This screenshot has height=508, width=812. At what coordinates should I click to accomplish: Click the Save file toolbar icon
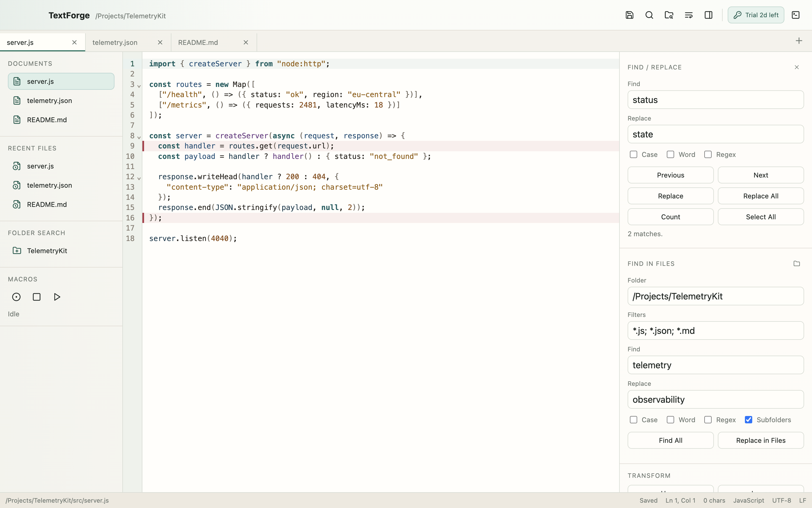(630, 15)
